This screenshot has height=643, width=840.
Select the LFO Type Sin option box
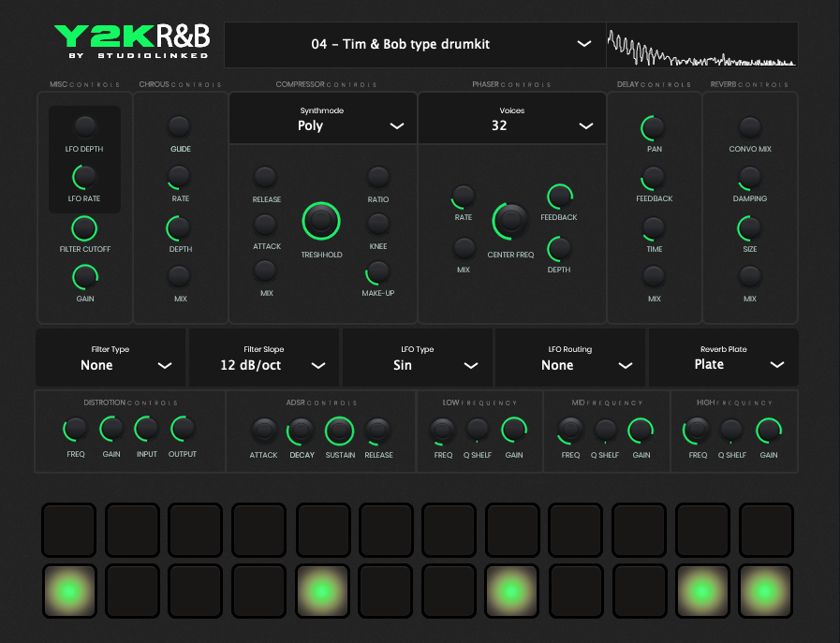pyautogui.click(x=417, y=358)
